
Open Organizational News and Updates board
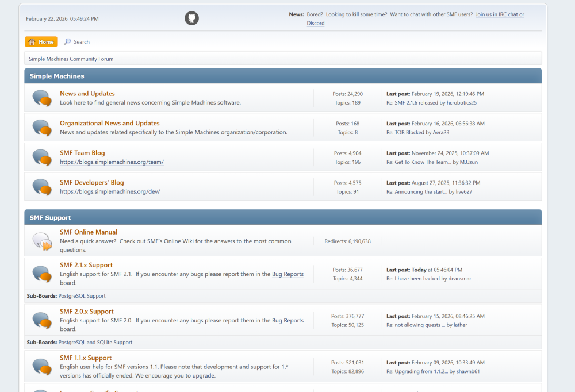point(110,123)
